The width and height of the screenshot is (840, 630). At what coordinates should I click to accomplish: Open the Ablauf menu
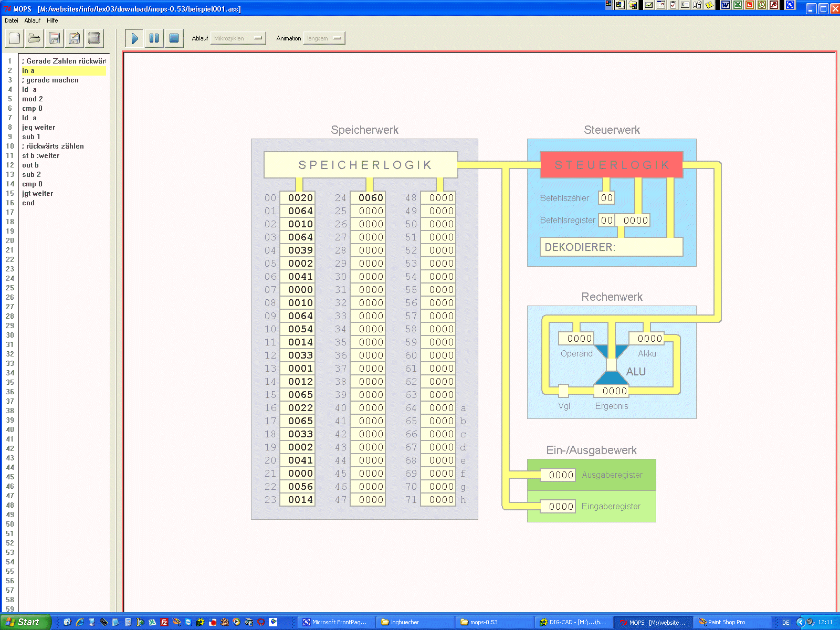pos(32,20)
